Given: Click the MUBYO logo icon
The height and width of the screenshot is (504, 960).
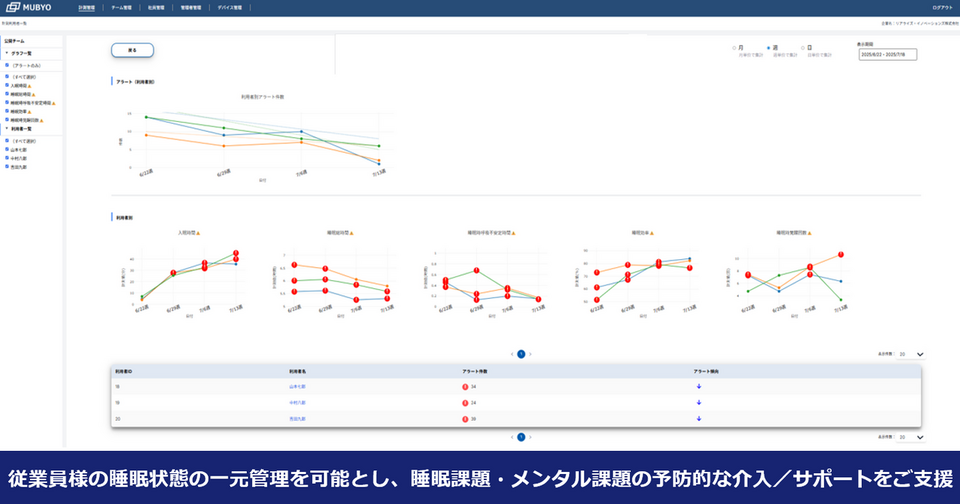Looking at the screenshot, I should (14, 7).
